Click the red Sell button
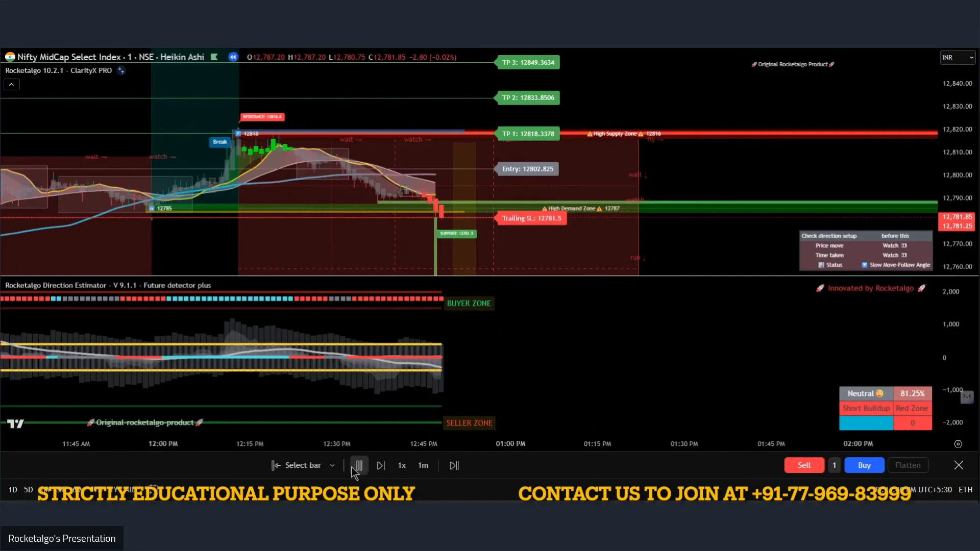Screen dimensions: 980x551 pyautogui.click(x=804, y=465)
